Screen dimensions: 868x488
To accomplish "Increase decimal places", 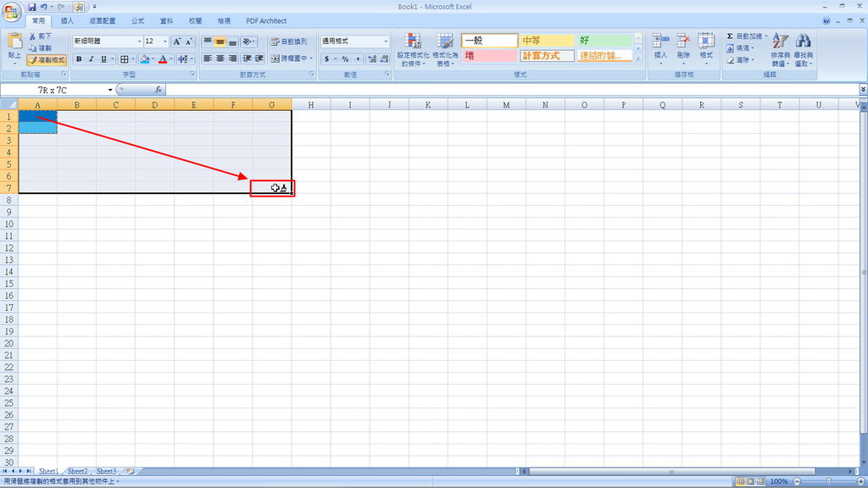I will click(371, 58).
